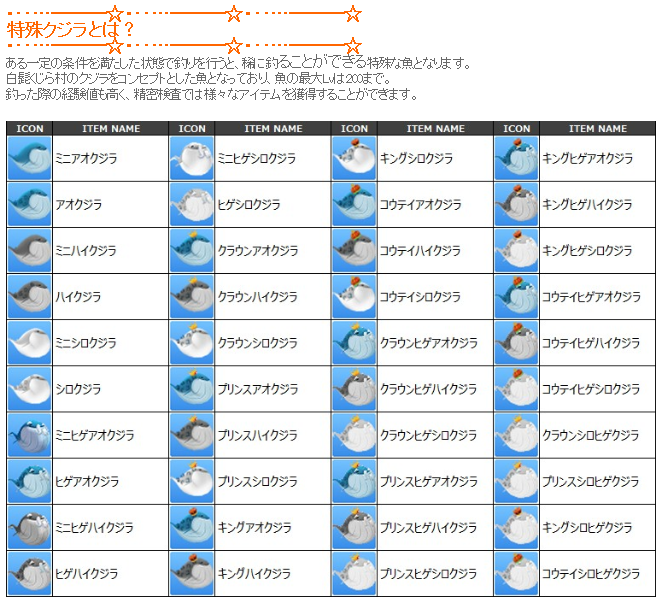Click the コウテイアオクジラ whale icon

click(354, 205)
